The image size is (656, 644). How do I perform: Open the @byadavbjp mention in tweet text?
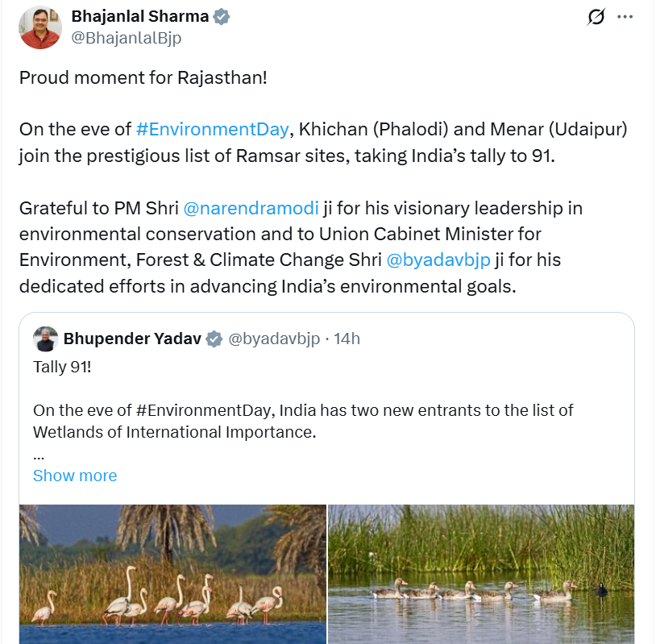438,260
